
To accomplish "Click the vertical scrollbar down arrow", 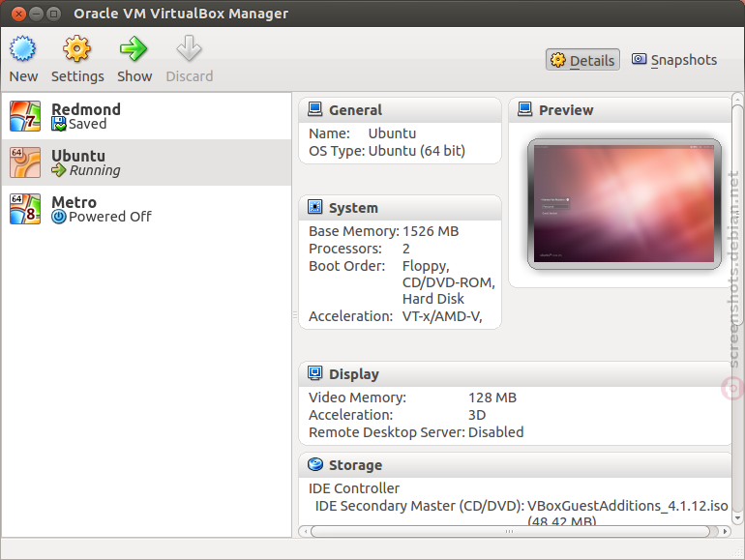I will point(737,517).
